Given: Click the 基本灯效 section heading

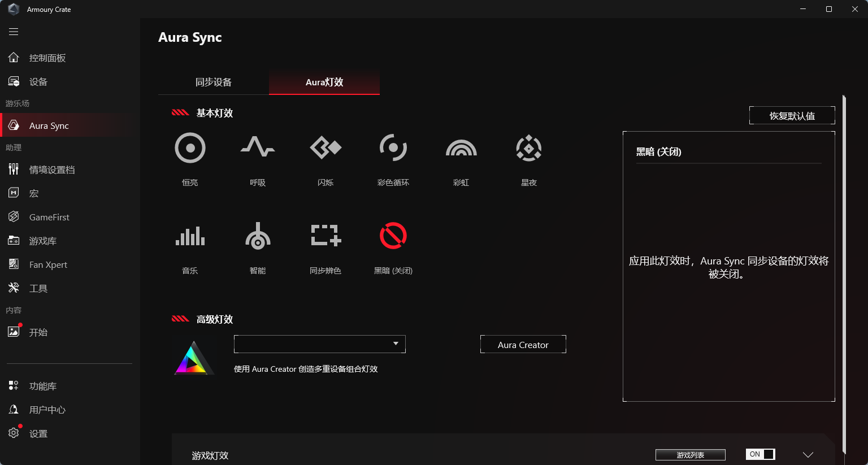Looking at the screenshot, I should [215, 113].
